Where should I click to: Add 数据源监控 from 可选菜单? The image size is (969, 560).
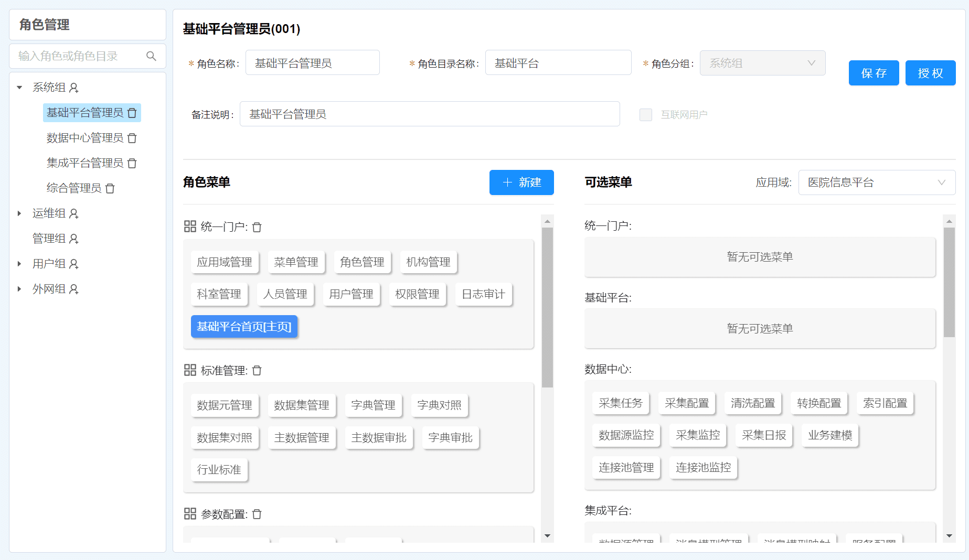(x=626, y=435)
